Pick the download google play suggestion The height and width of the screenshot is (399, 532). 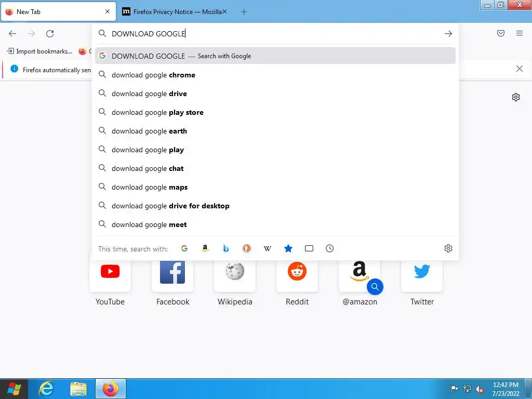pos(275,150)
